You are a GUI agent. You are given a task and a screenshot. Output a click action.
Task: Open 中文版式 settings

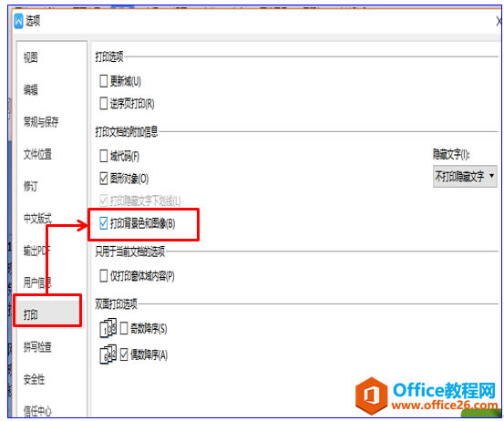(x=37, y=219)
